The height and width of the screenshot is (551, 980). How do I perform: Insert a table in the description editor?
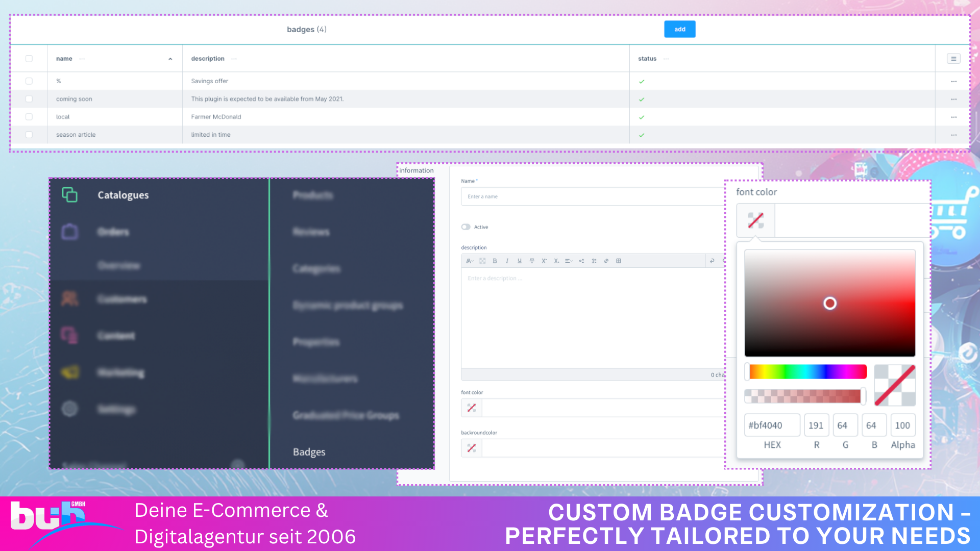click(618, 261)
